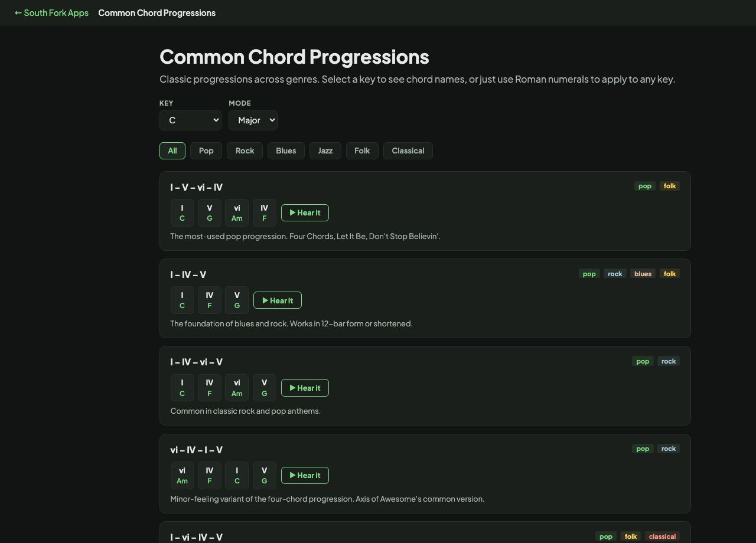Viewport: 756px width, 543px height.
Task: Click the F chord box in I – IV – V
Action: [x=210, y=300]
